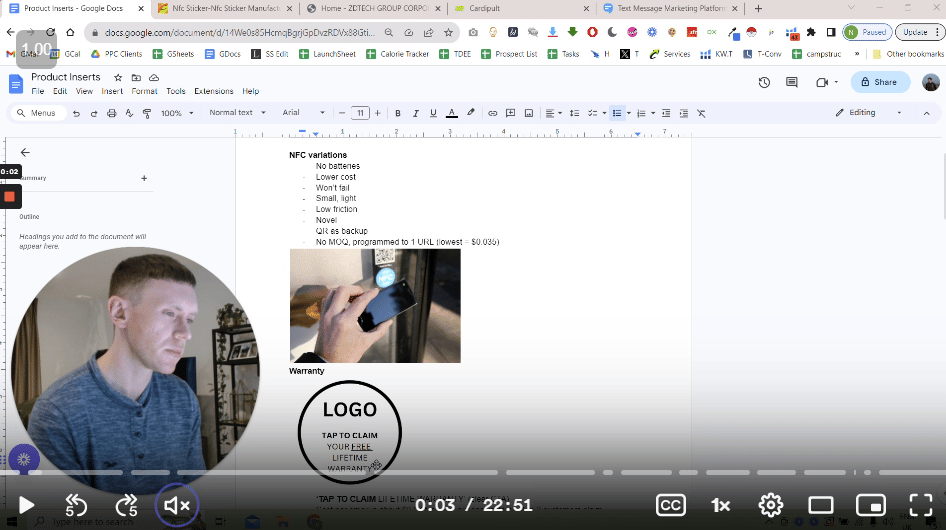
Task: Star the Product Inserts document
Action: click(x=118, y=77)
